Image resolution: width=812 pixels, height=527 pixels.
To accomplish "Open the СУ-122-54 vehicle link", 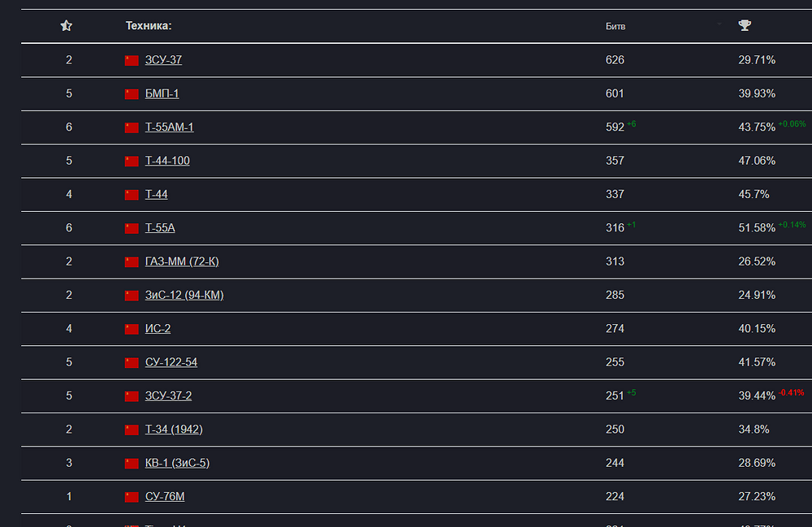I will tap(171, 362).
